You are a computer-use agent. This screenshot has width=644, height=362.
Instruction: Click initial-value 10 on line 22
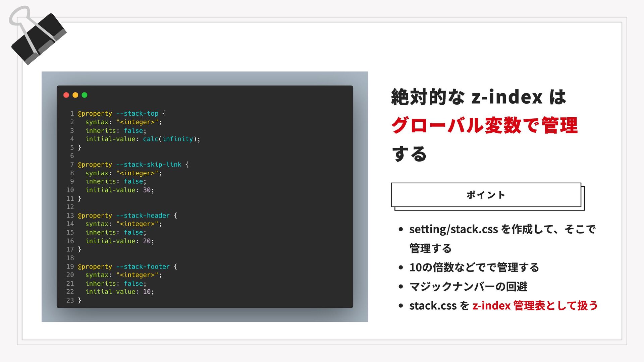147,292
